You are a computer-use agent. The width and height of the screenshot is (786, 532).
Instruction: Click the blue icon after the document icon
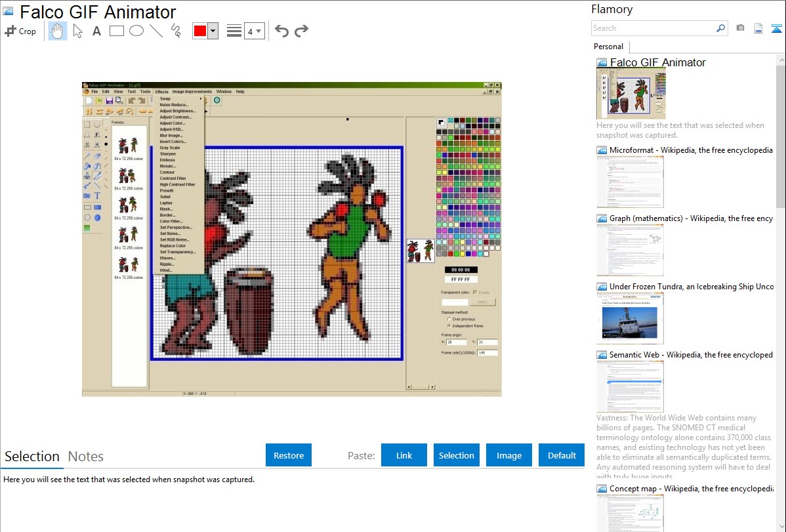pyautogui.click(x=776, y=29)
